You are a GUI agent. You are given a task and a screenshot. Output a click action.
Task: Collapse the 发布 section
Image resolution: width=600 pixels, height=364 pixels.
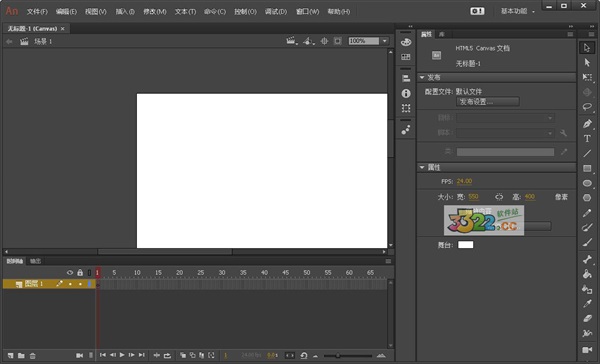click(422, 78)
